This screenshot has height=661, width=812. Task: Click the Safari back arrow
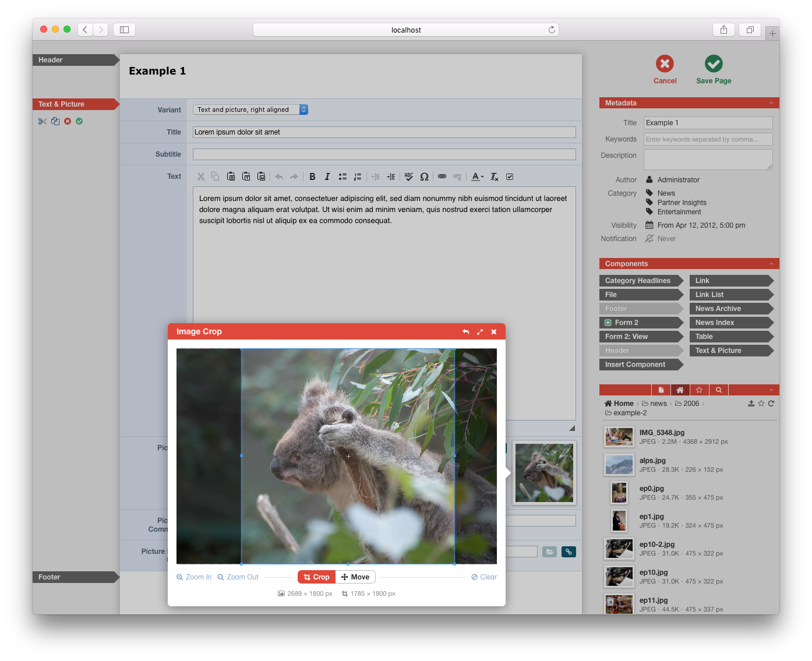pyautogui.click(x=85, y=30)
